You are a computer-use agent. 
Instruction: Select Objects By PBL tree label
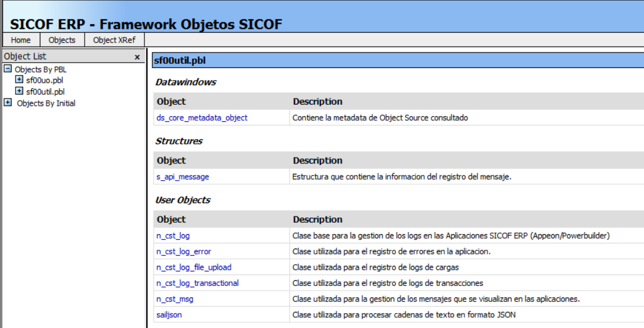click(x=41, y=70)
